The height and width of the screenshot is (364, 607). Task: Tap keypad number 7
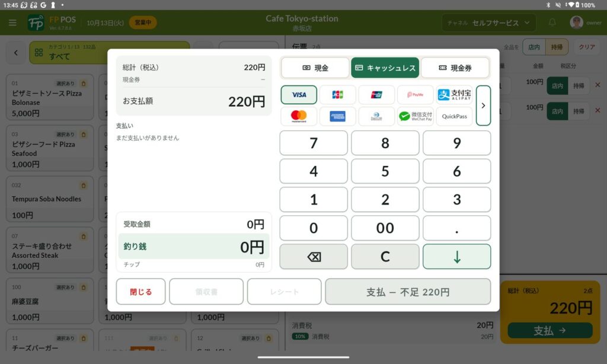pos(314,143)
